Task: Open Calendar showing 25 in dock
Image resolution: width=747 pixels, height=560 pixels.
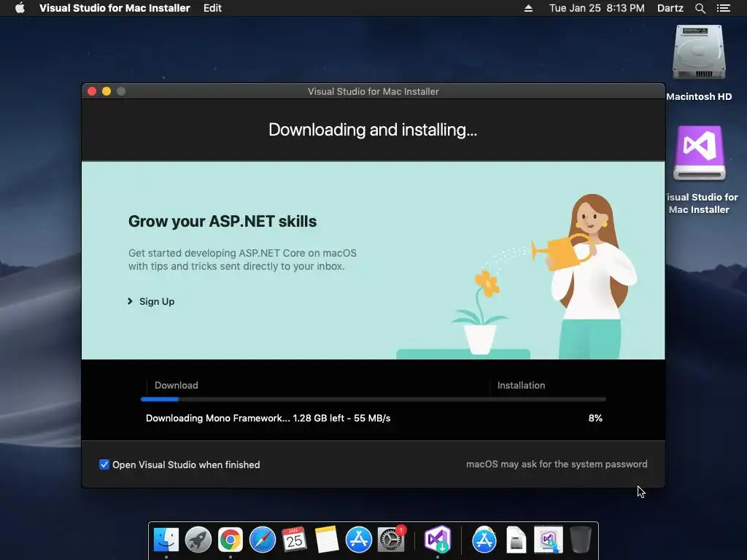Action: pos(294,540)
